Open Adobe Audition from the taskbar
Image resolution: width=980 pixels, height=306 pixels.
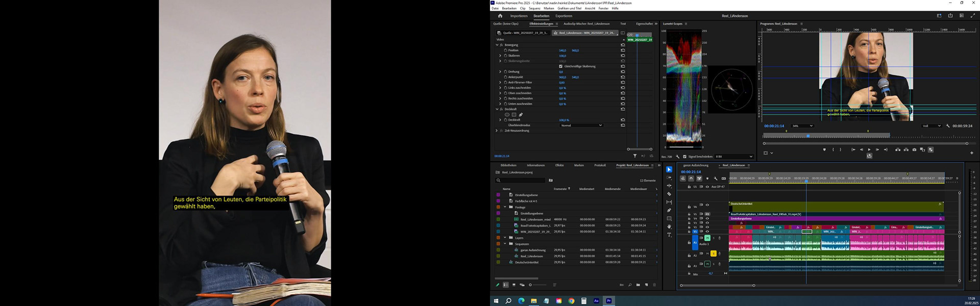596,301
